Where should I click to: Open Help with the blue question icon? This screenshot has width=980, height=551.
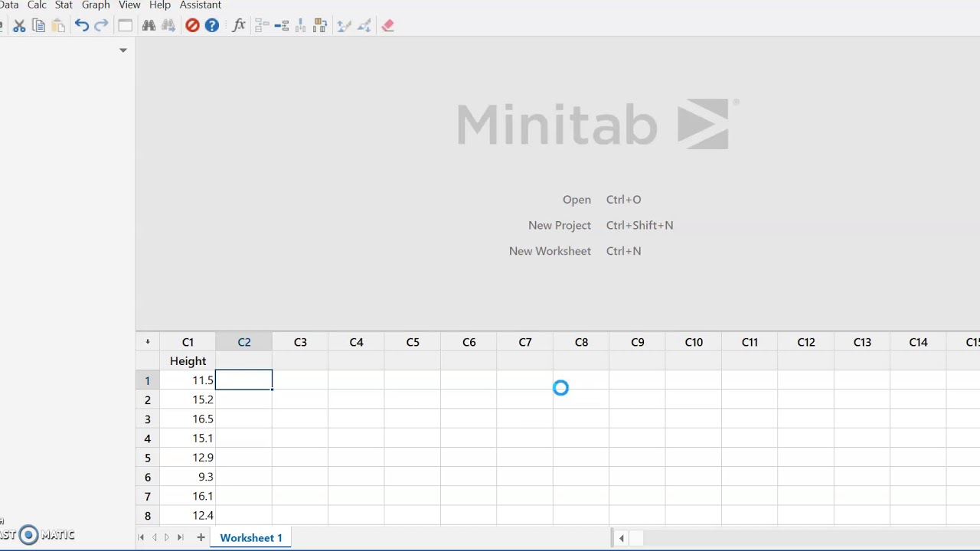[212, 25]
